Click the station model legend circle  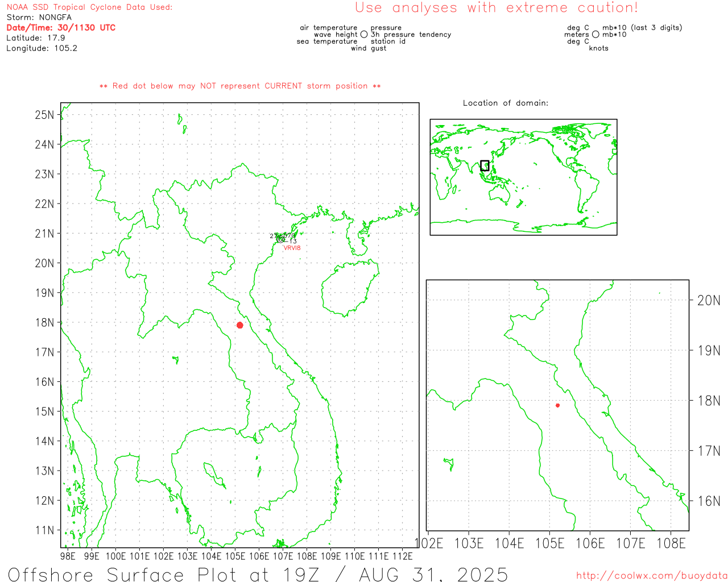tap(364, 34)
